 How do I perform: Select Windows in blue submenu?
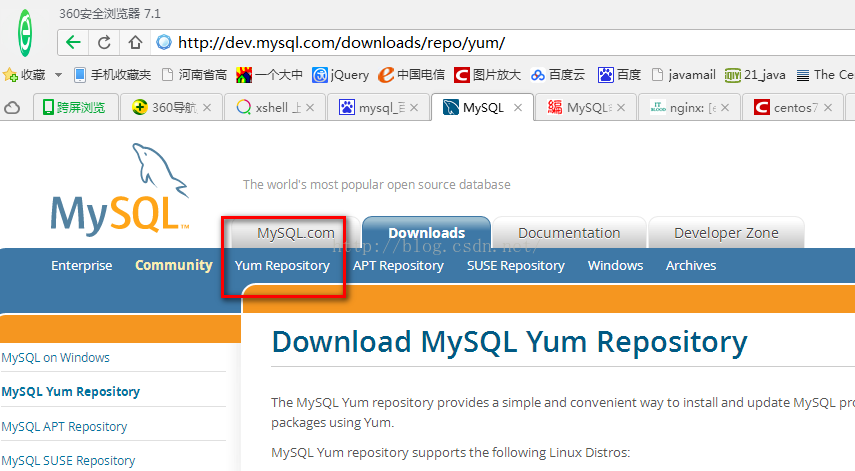(615, 265)
